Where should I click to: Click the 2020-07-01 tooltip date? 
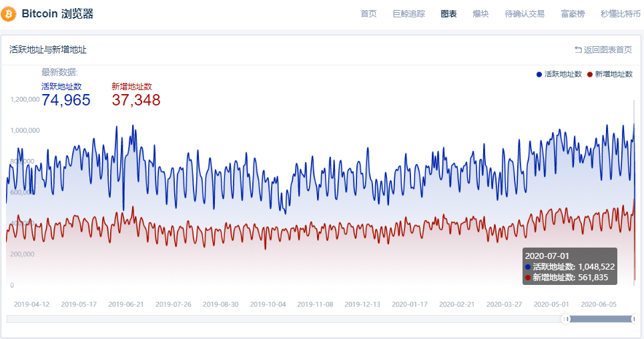tap(547, 256)
